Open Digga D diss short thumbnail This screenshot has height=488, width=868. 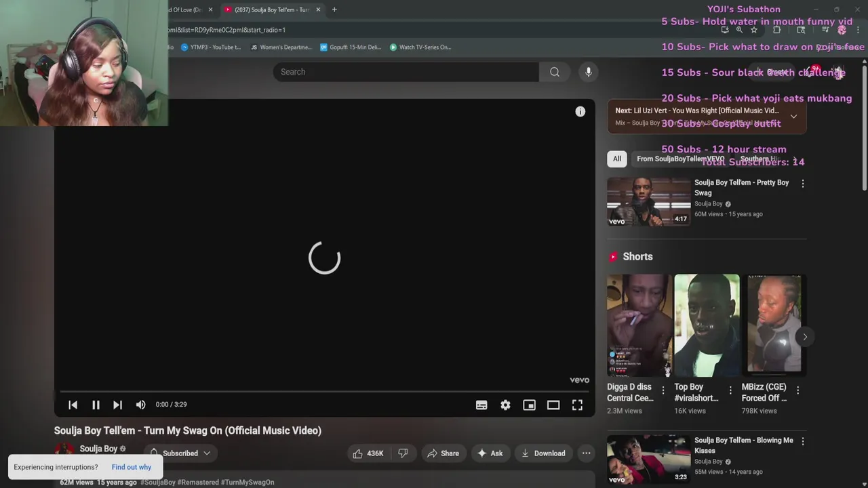[x=639, y=325]
